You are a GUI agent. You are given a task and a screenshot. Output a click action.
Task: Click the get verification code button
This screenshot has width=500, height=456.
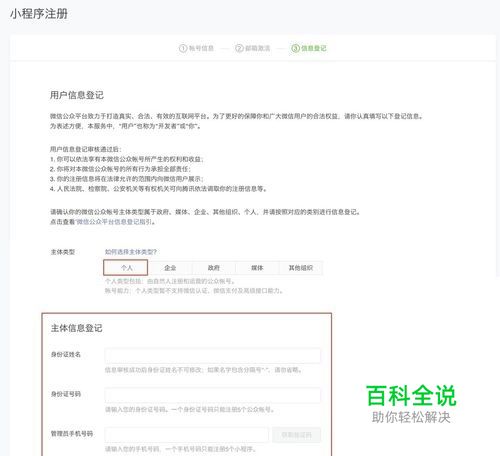coord(297,435)
